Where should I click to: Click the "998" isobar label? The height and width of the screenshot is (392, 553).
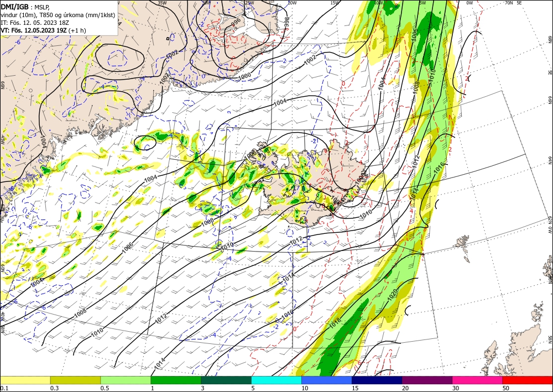(286, 21)
